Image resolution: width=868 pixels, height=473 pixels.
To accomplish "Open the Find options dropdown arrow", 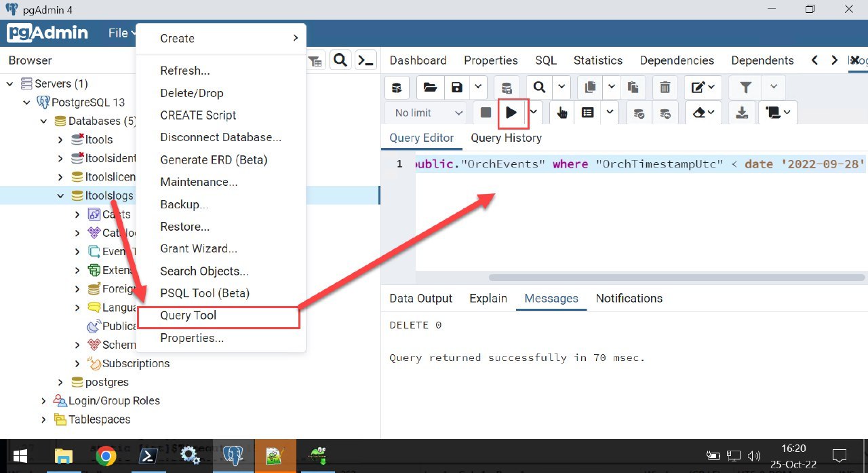I will click(x=561, y=87).
